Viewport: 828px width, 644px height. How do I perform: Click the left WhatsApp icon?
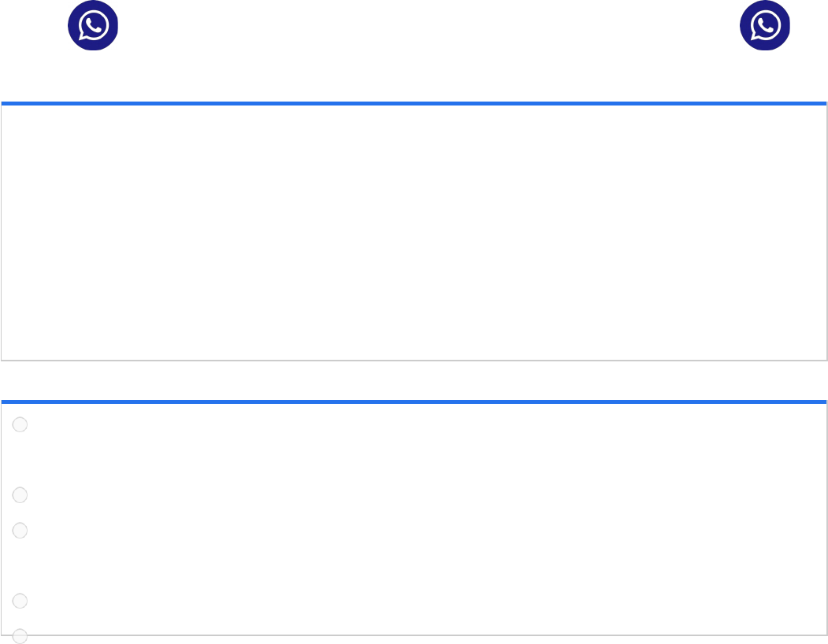coord(93,26)
